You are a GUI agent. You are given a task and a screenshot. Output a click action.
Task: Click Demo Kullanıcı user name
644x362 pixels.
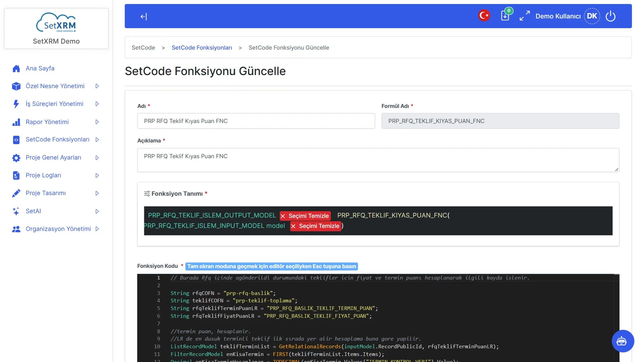tap(558, 16)
